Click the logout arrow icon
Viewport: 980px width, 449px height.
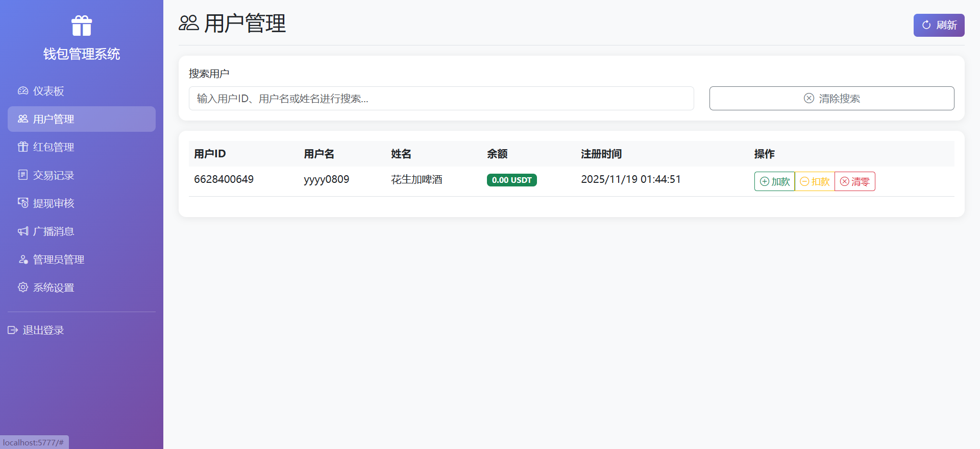pyautogui.click(x=13, y=330)
